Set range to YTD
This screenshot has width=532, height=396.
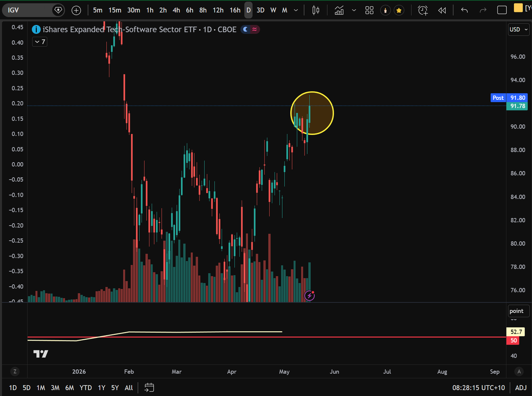point(86,388)
